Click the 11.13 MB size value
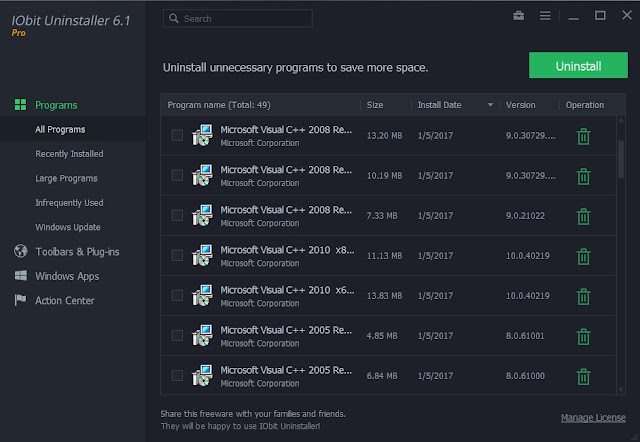Image resolution: width=640 pixels, height=442 pixels. tap(384, 255)
